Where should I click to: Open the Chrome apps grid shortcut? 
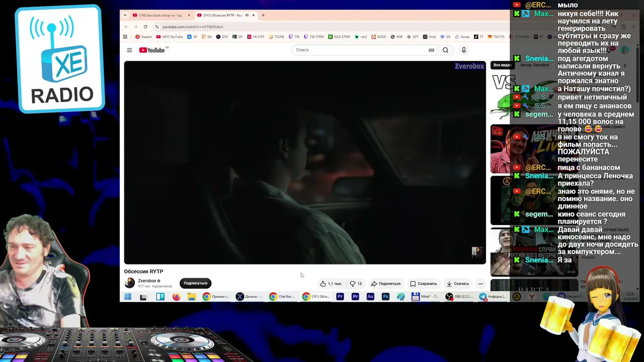tap(126, 37)
